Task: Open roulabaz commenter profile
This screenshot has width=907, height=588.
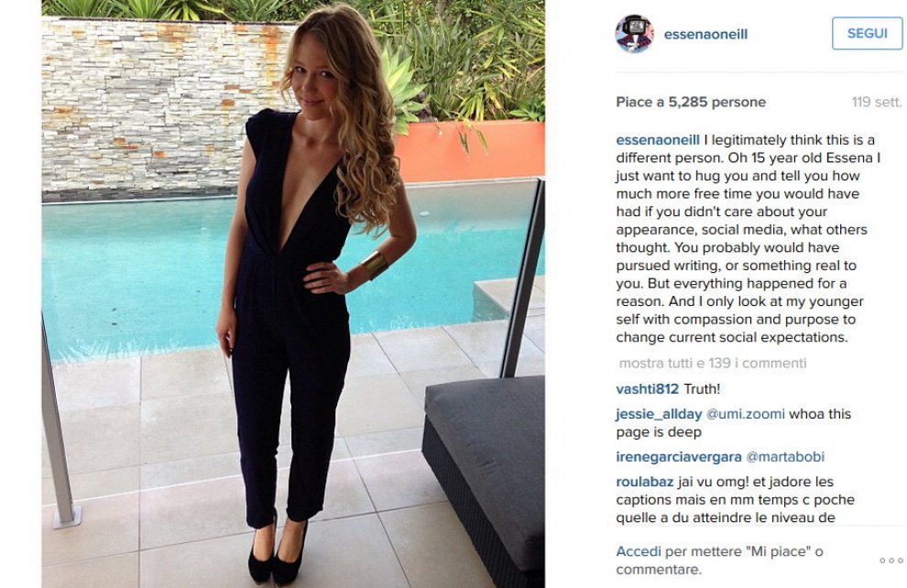Action: [644, 482]
